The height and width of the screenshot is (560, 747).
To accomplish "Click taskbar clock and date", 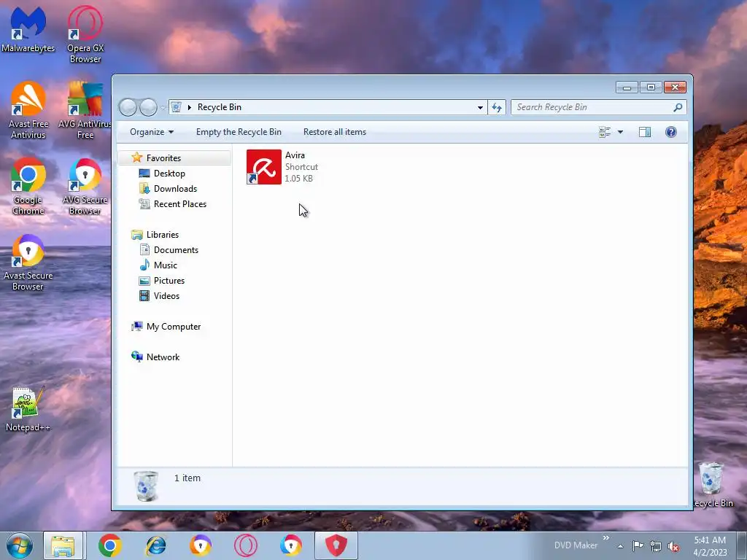I will pos(710,546).
